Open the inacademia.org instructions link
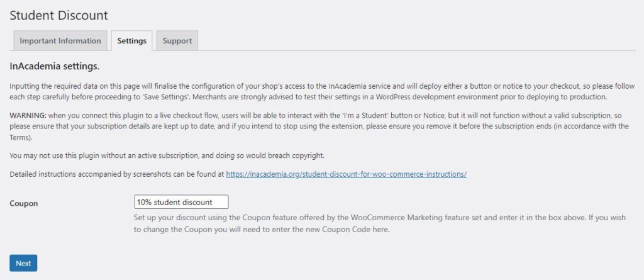Viewport: 644px width, 280px height. [x=346, y=174]
